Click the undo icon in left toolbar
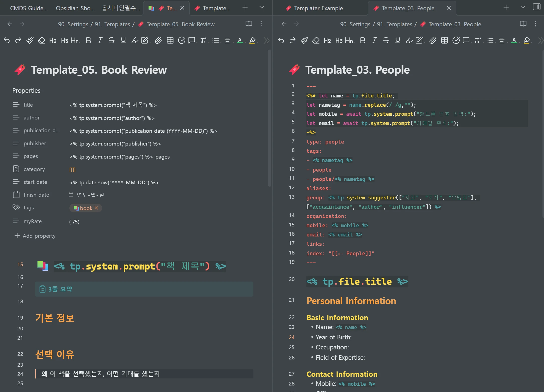Viewport: 544px width, 392px height. click(x=7, y=40)
